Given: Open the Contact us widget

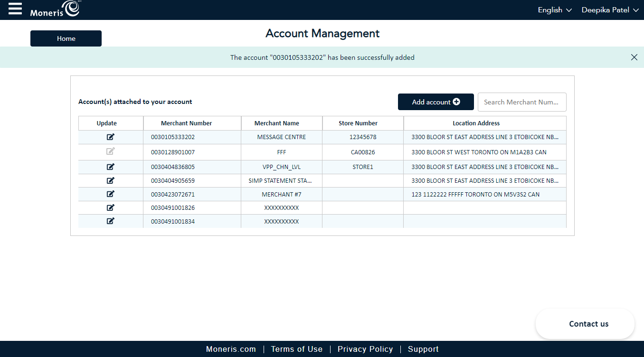Looking at the screenshot, I should click(x=585, y=324).
